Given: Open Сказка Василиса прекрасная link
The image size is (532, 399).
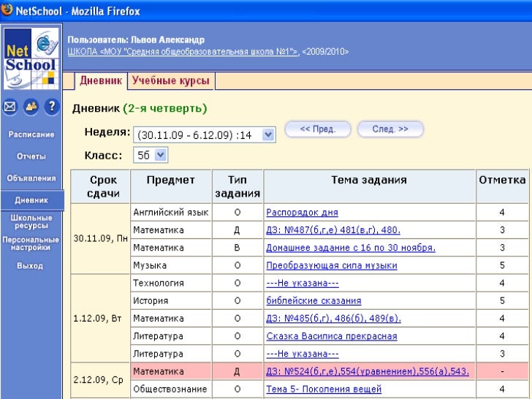Looking at the screenshot, I should tap(331, 336).
